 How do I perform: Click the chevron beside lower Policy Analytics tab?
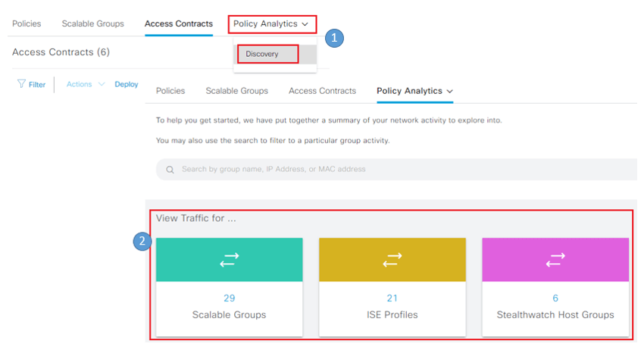coord(450,91)
